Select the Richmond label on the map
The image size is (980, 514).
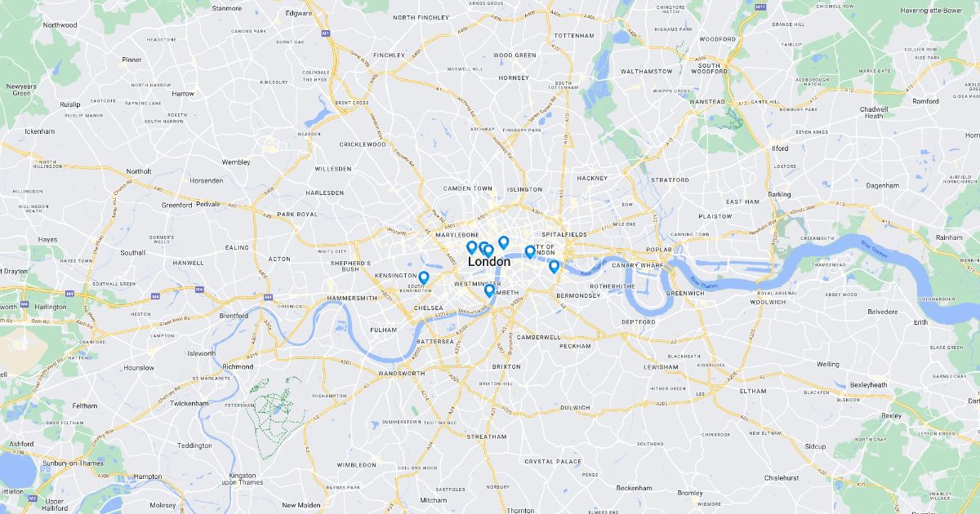coord(238,367)
